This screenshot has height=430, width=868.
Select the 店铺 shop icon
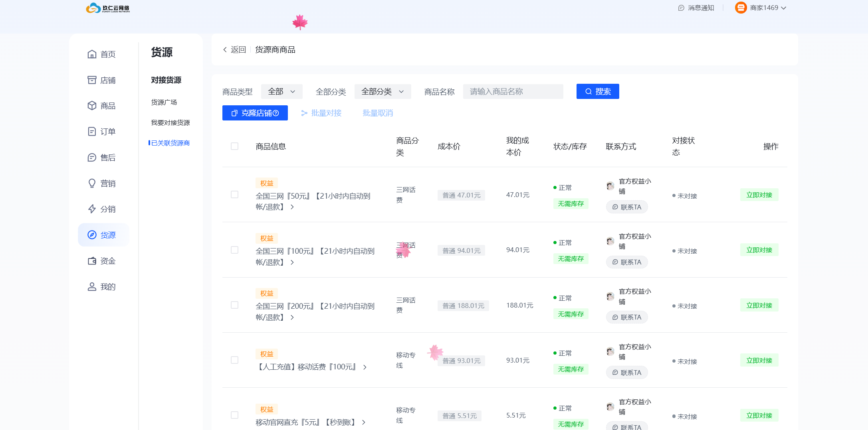coord(92,80)
